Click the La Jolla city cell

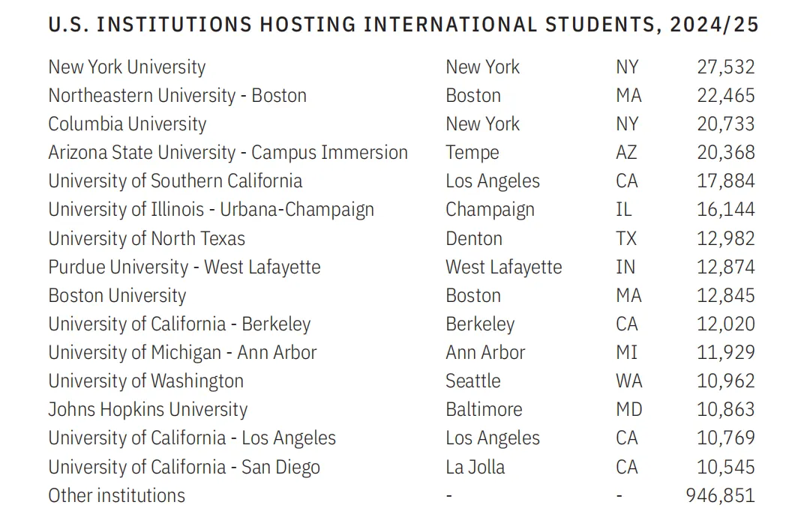475,467
